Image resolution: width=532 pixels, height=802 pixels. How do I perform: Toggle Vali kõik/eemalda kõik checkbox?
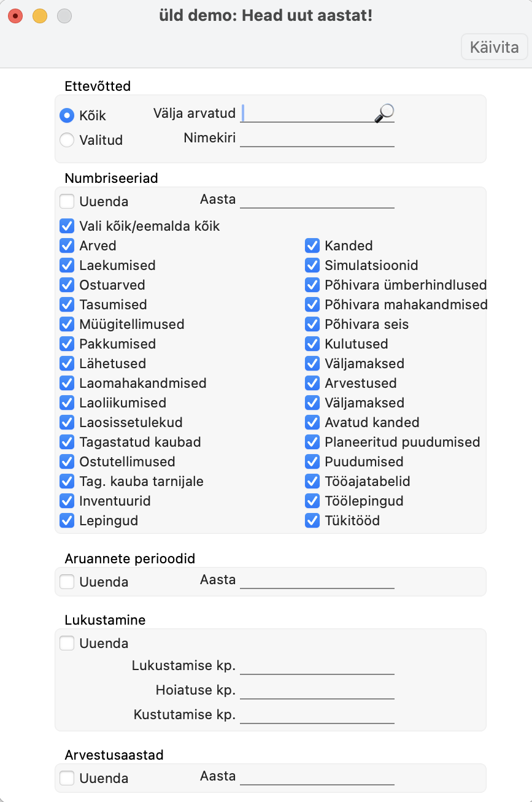tap(67, 226)
